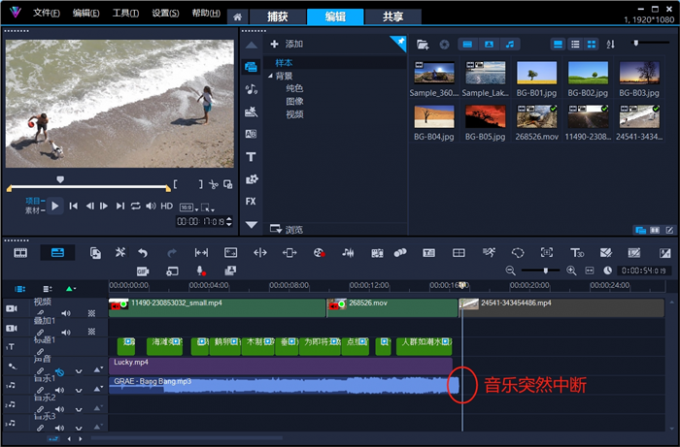Select the 纯色 background folder
The width and height of the screenshot is (680, 447).
(294, 88)
